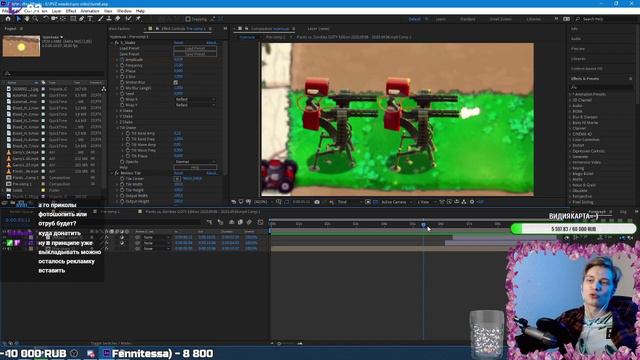The height and width of the screenshot is (360, 640).
Task: Toggle Amplitude stopwatch keyframing
Action: click(x=122, y=60)
